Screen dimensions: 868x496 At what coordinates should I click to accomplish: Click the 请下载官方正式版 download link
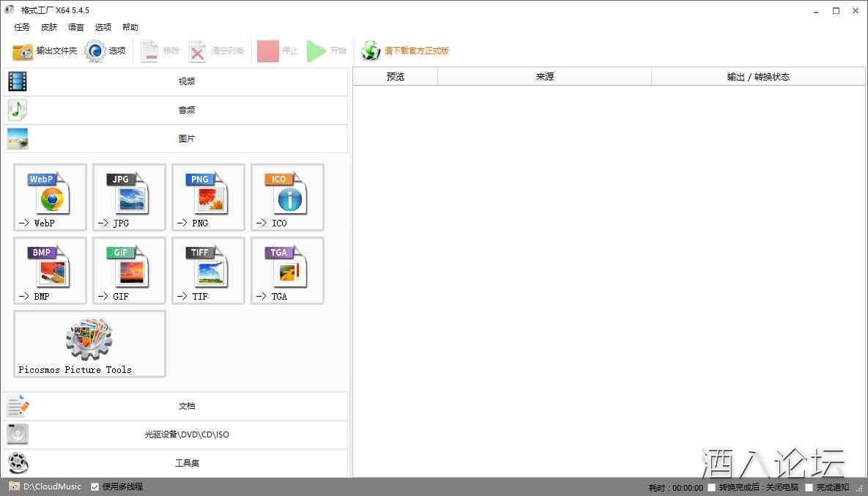[415, 51]
